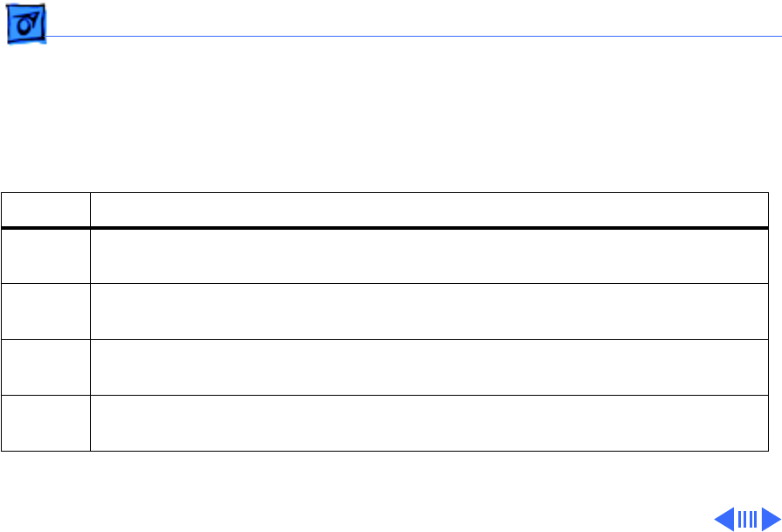
Task: Click the leftmost blue bar between the arrows
Action: pos(739,520)
